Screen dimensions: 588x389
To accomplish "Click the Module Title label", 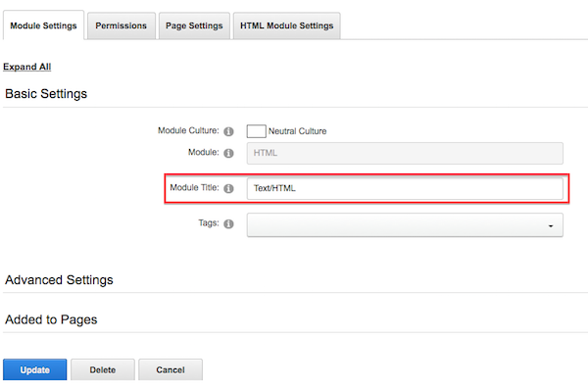I will (194, 187).
